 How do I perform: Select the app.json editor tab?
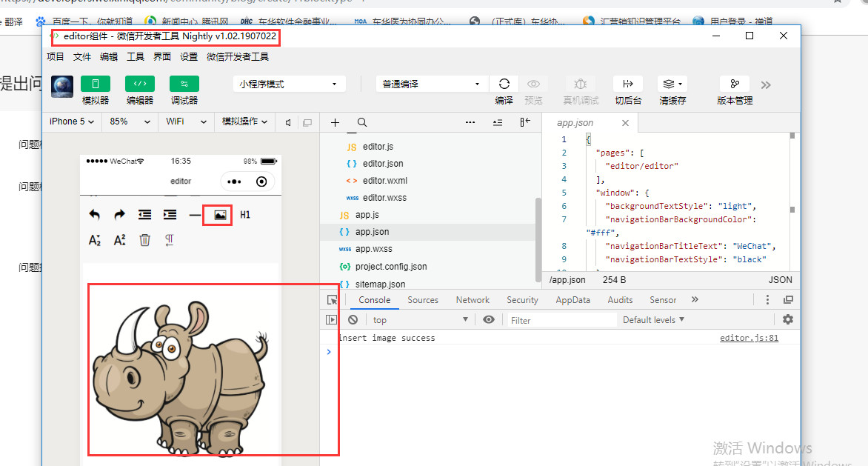pyautogui.click(x=575, y=123)
